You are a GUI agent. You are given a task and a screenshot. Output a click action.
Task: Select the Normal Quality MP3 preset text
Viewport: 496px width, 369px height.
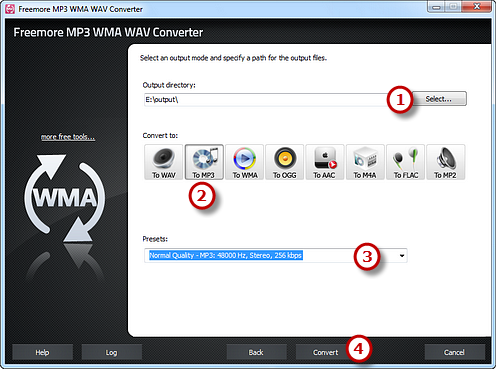(x=226, y=255)
